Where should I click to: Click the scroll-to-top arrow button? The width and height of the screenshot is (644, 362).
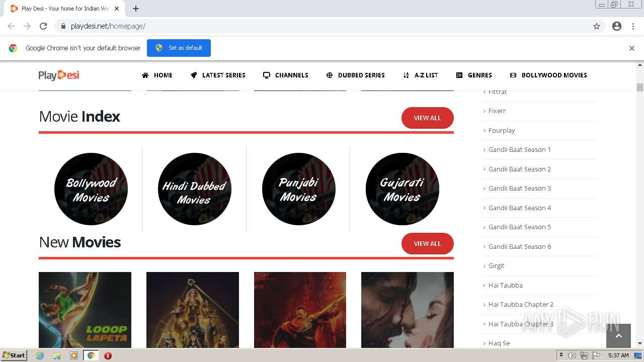pos(618,336)
